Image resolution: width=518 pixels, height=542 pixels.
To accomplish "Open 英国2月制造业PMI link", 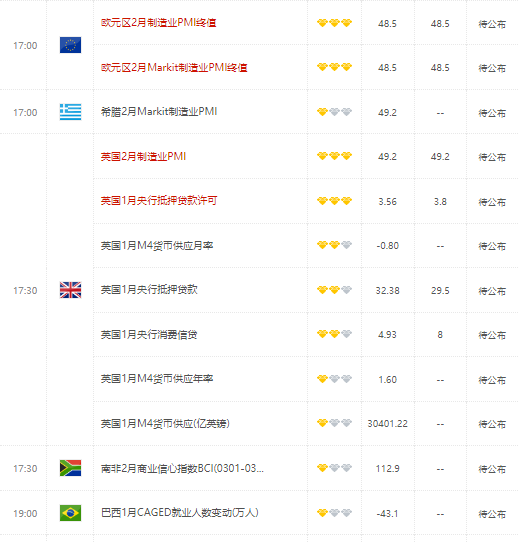I will pyautogui.click(x=143, y=157).
